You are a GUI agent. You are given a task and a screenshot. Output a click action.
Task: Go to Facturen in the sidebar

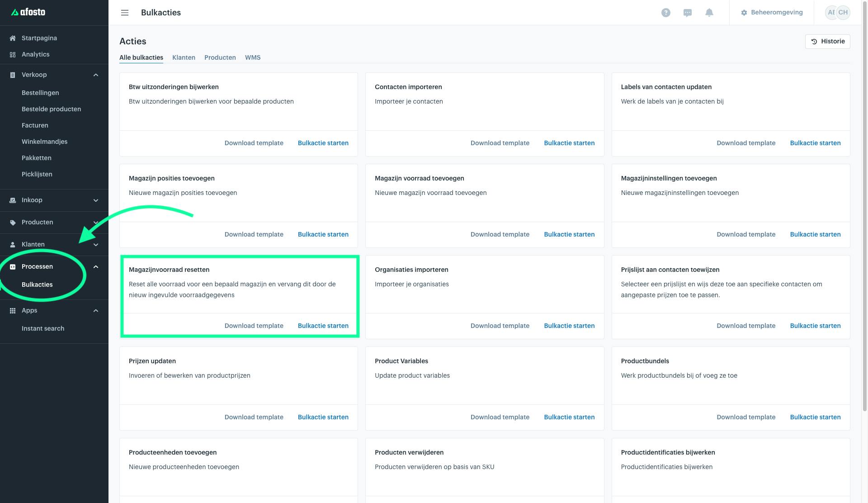35,125
